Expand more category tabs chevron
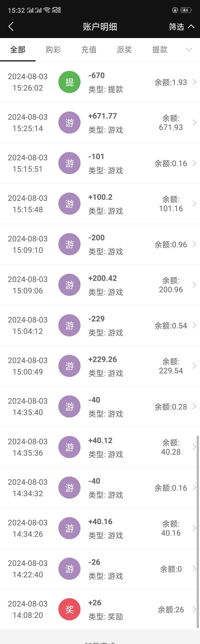This screenshot has height=644, width=200. (x=189, y=50)
